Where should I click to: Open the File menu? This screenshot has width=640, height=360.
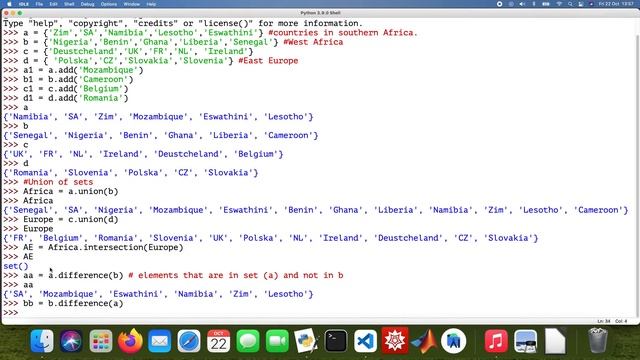(39, 4)
